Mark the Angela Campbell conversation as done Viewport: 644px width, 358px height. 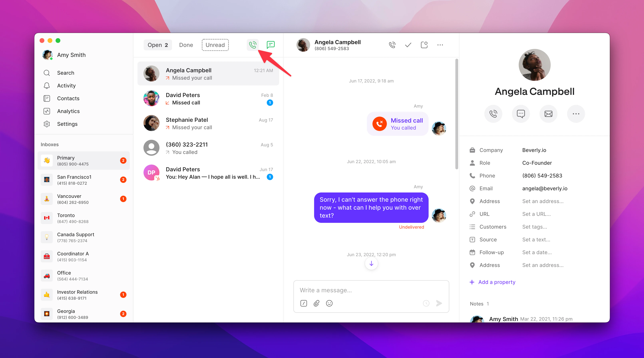(x=408, y=45)
